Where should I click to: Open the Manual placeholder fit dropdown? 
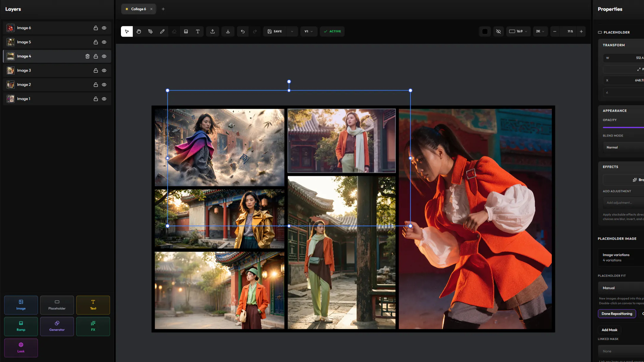[621, 288]
